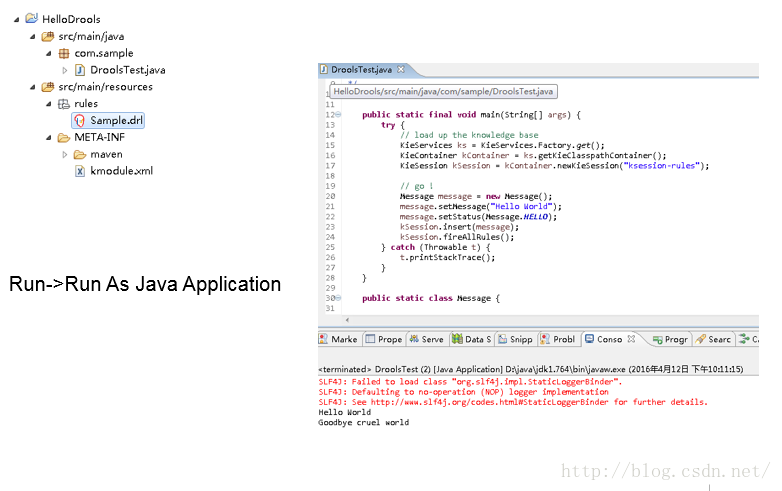Image resolution: width=782 pixels, height=491 pixels.
Task: Click the Progress tab icon
Action: pyautogui.click(x=657, y=339)
